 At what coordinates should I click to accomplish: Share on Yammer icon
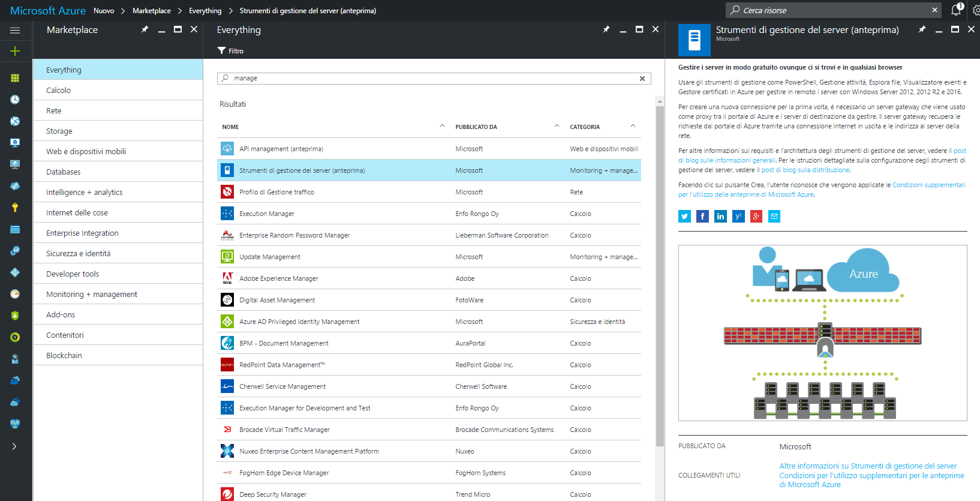[x=738, y=216]
